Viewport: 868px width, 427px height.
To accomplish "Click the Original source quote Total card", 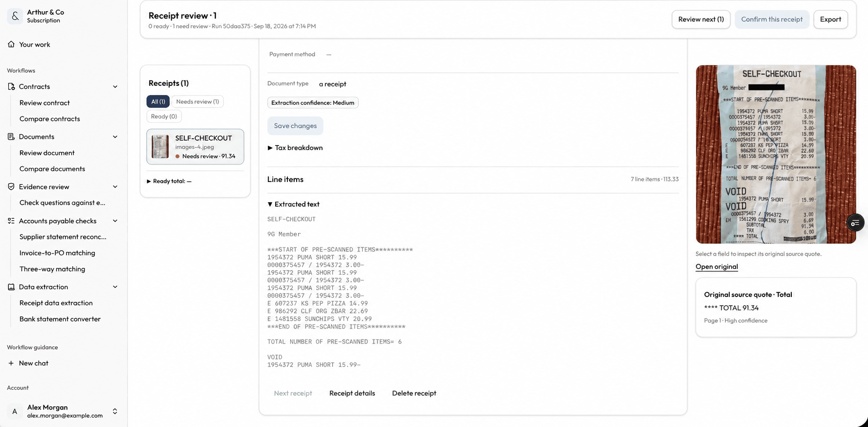I will click(776, 307).
